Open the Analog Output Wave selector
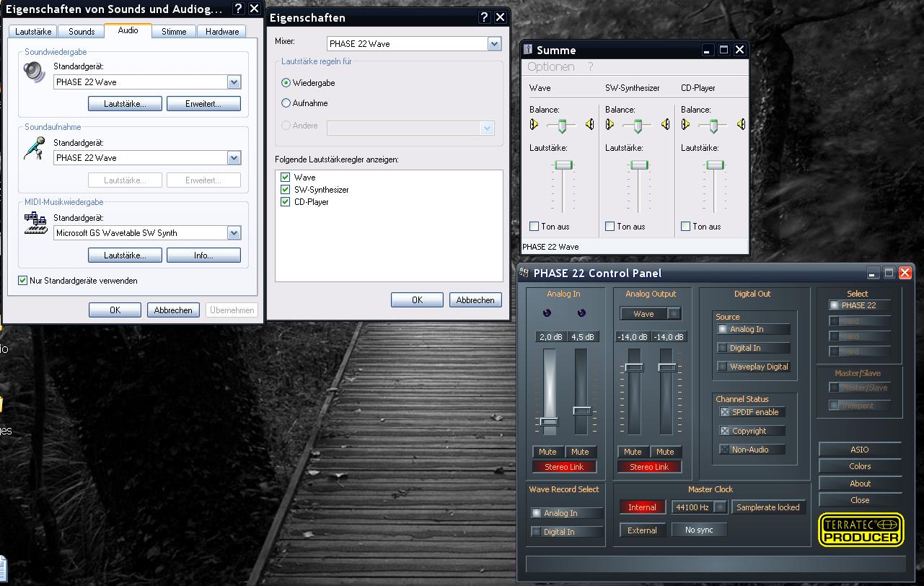Image resolution: width=924 pixels, height=586 pixels. tap(651, 314)
